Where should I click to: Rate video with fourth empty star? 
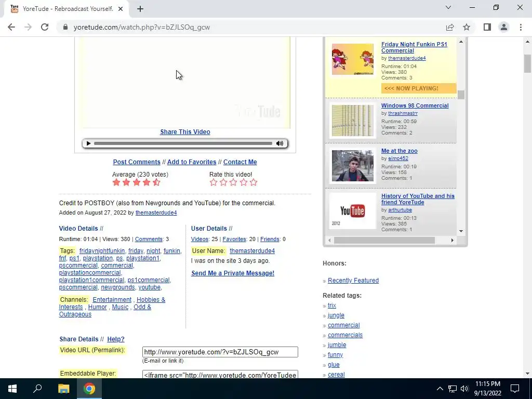coord(244,182)
